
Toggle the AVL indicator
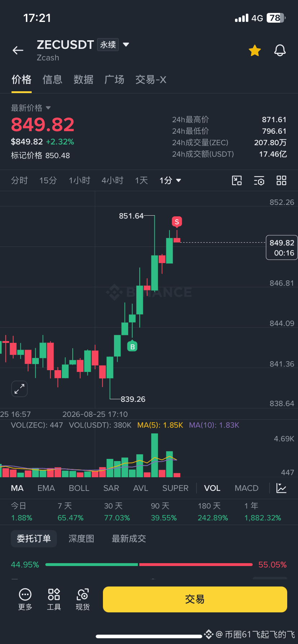[x=141, y=488]
